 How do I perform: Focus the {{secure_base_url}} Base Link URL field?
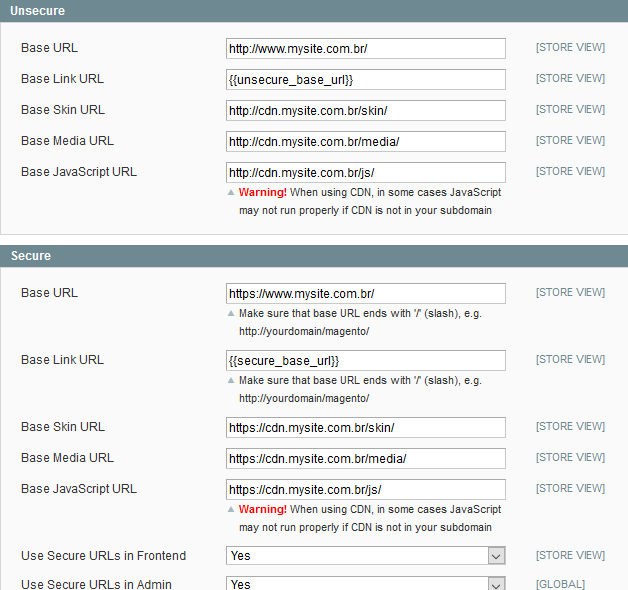(366, 360)
